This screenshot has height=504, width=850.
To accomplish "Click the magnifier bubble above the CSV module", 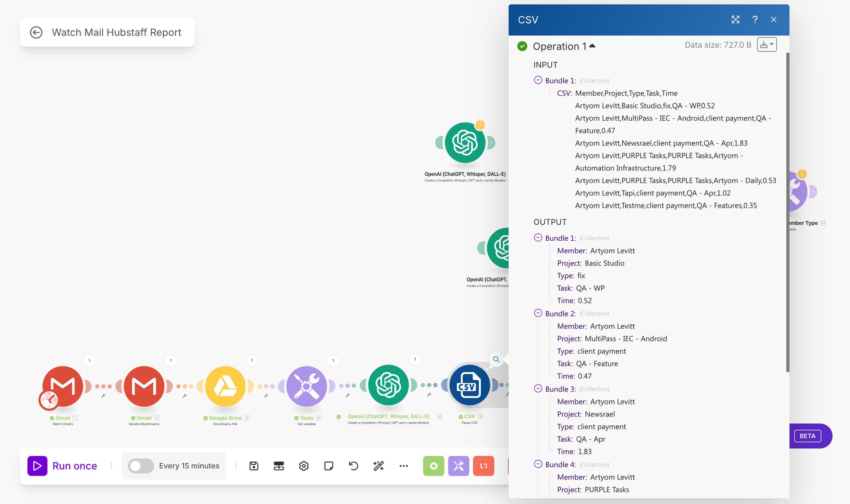I will coord(496,359).
